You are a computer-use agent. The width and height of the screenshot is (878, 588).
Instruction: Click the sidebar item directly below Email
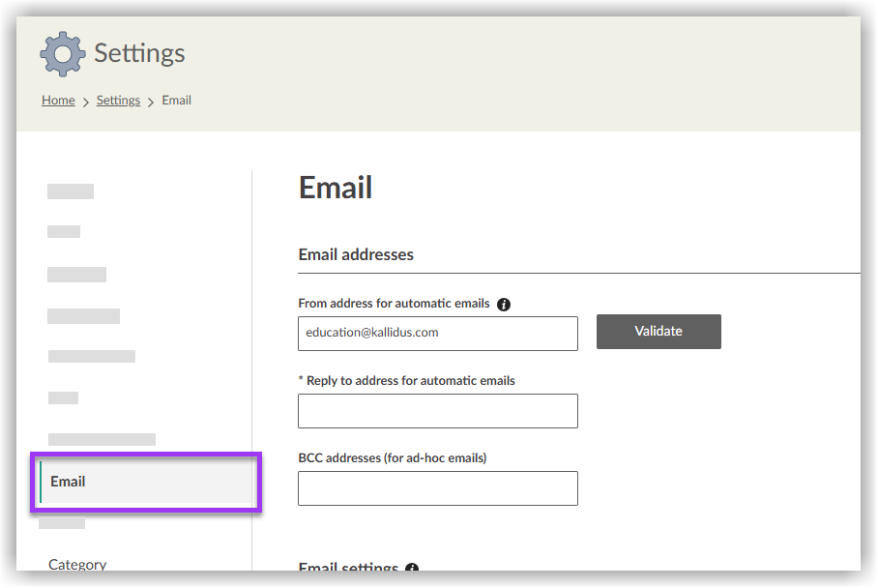(x=63, y=522)
